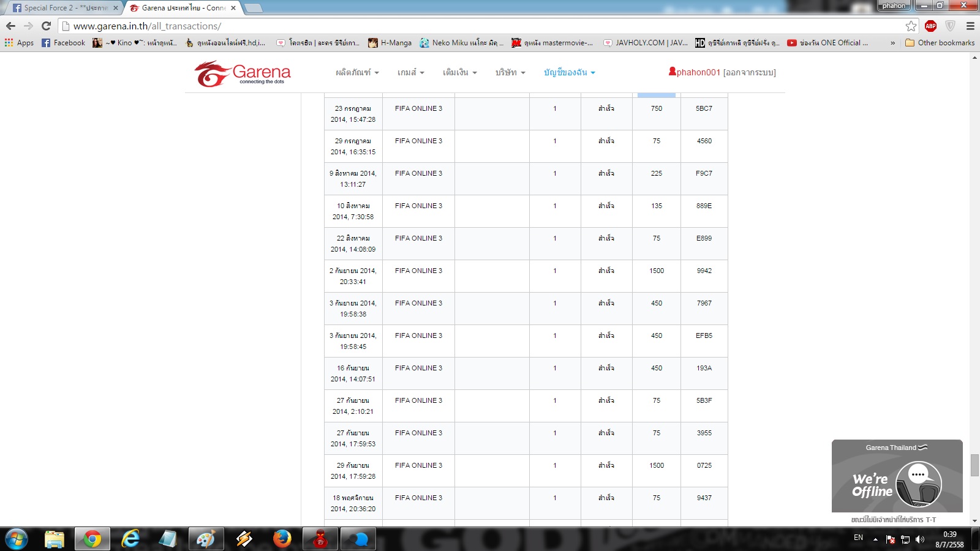Close the Special Force 2 tab

[x=116, y=8]
